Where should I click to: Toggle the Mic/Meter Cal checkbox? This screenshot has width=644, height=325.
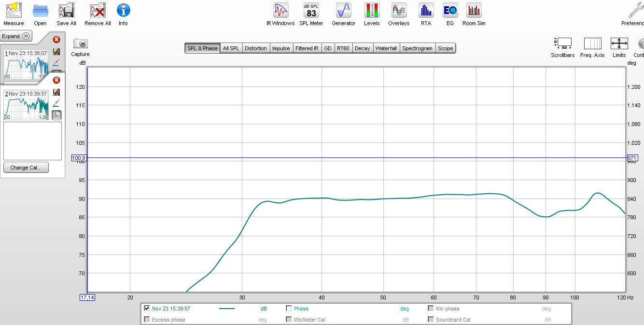pos(289,319)
